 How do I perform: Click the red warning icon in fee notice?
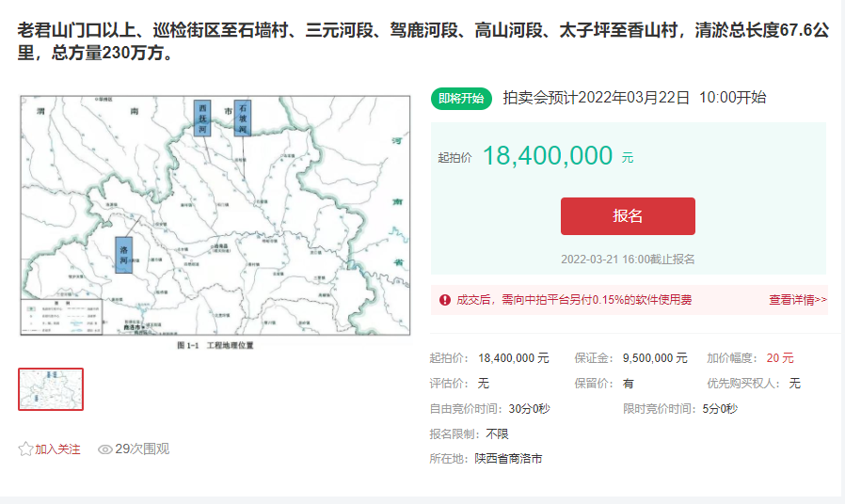click(444, 300)
